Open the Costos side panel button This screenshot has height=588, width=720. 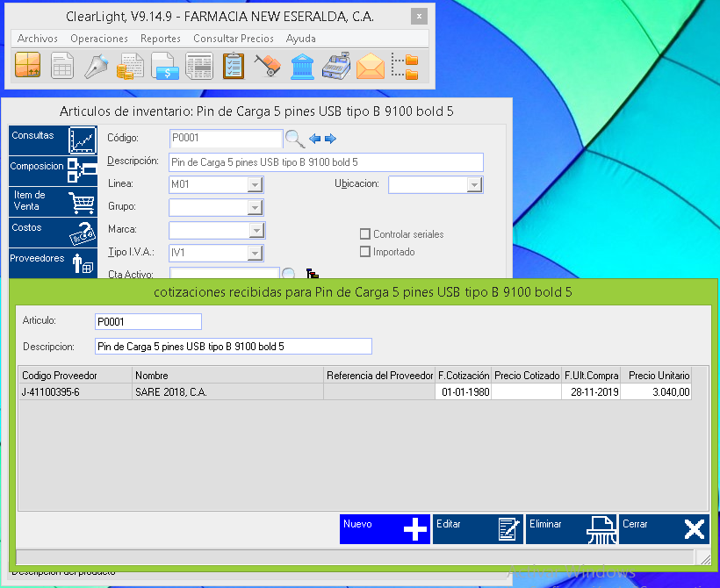coord(53,233)
